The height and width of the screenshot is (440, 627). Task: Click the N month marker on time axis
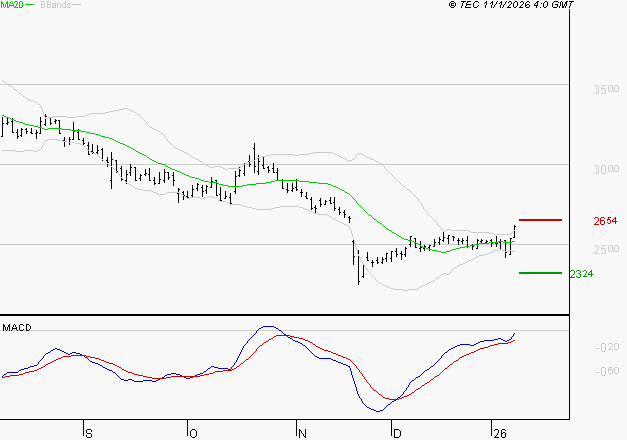302,434
